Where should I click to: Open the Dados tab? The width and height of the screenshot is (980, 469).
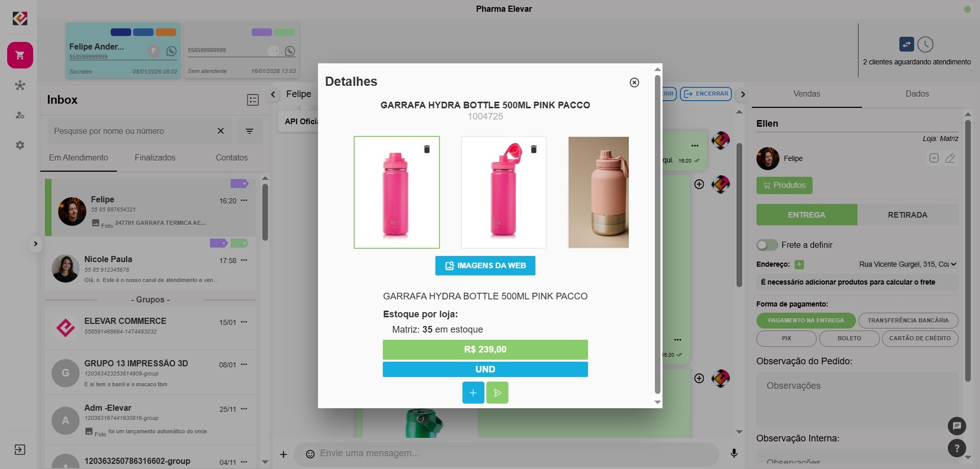click(x=917, y=94)
